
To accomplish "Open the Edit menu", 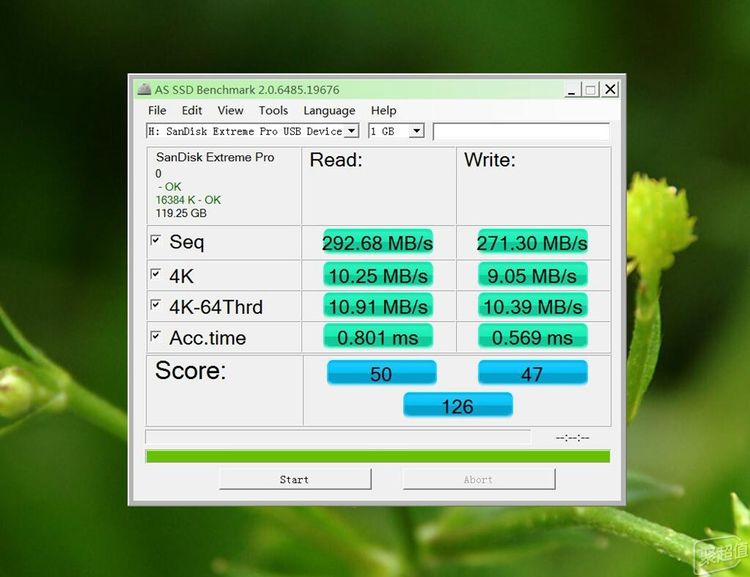I will tap(192, 111).
